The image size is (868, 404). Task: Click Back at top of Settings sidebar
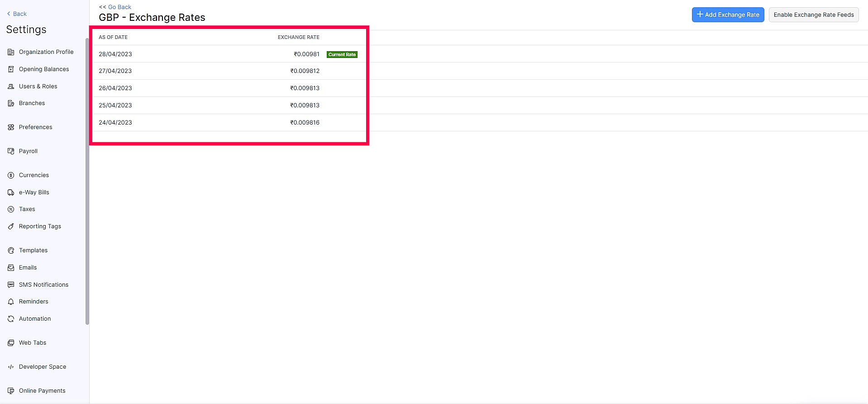click(x=17, y=14)
